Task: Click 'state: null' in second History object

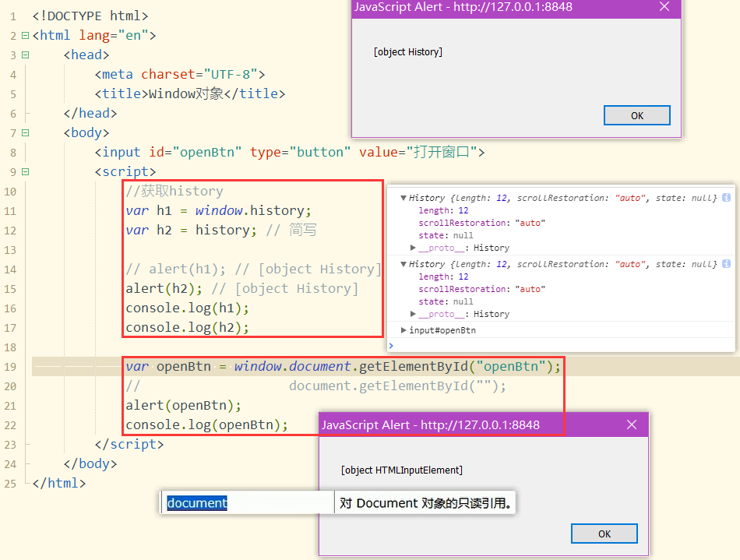Action: [446, 301]
